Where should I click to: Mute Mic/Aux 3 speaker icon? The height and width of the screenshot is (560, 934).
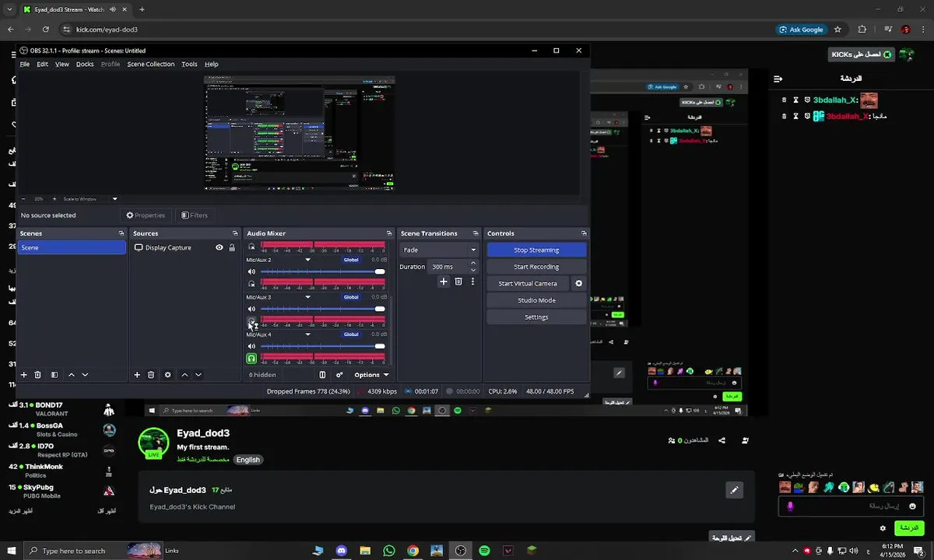click(251, 309)
